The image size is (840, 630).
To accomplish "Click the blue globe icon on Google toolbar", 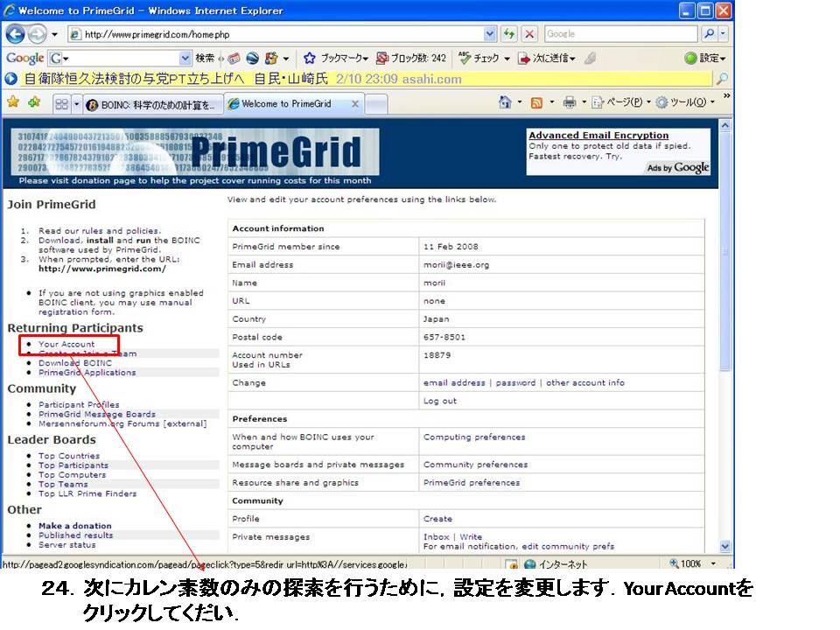I will click(252, 58).
